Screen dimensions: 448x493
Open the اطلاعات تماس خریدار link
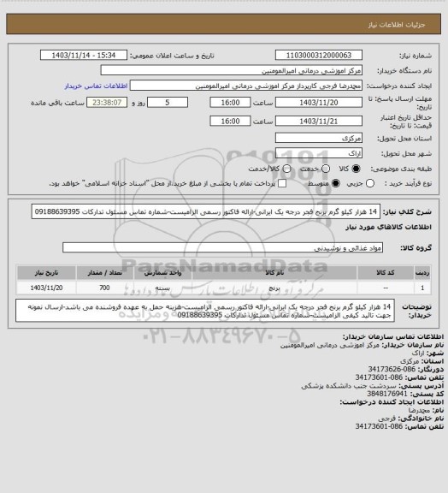click(96, 86)
